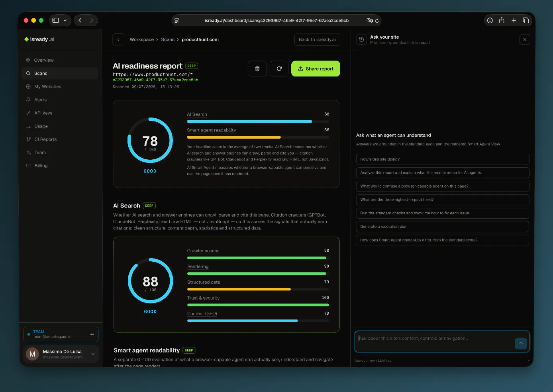
Task: Click the 78 overall score gauge
Action: click(x=150, y=140)
